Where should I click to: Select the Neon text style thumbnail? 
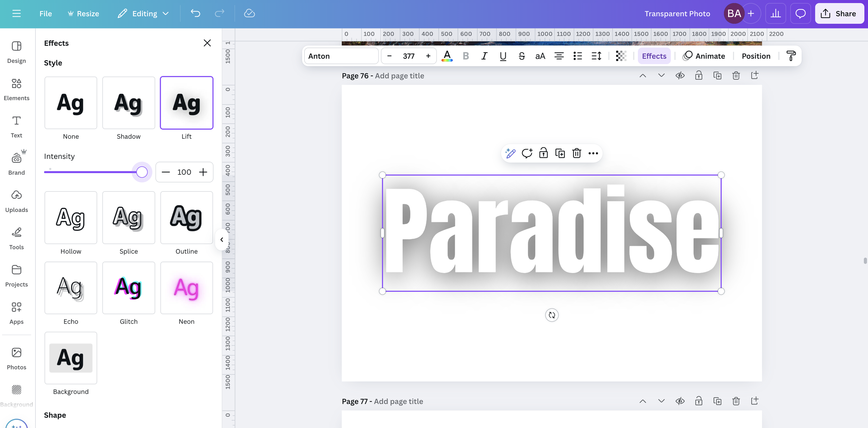[186, 288]
